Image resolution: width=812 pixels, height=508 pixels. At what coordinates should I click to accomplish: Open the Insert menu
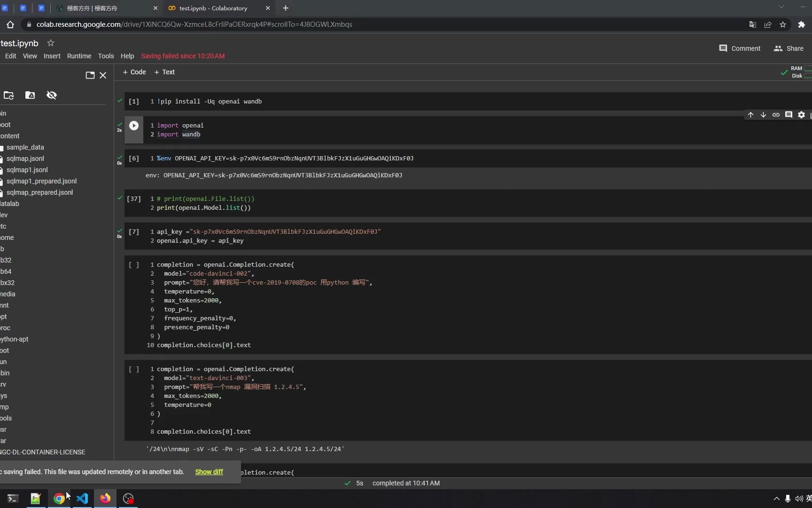(52, 56)
